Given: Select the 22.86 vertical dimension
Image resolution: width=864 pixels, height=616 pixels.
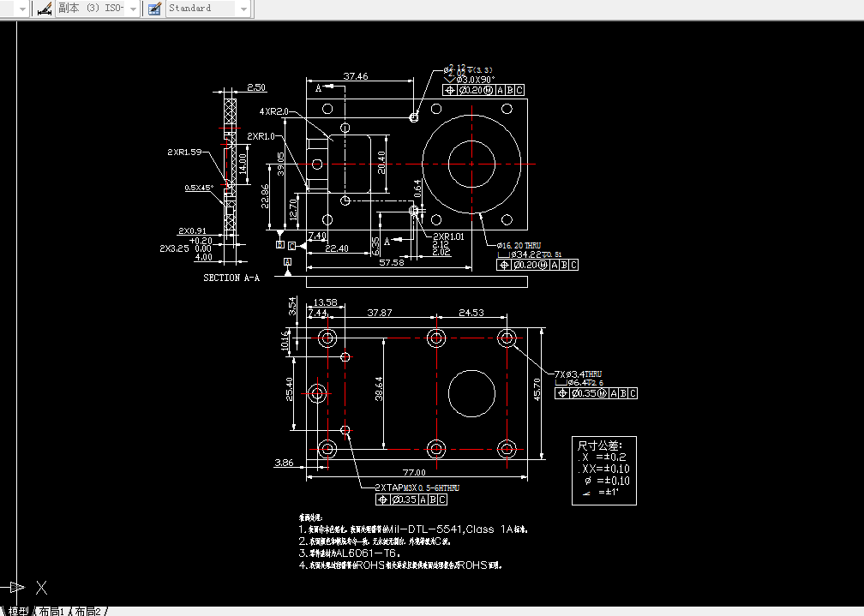Looking at the screenshot, I should coord(265,196).
